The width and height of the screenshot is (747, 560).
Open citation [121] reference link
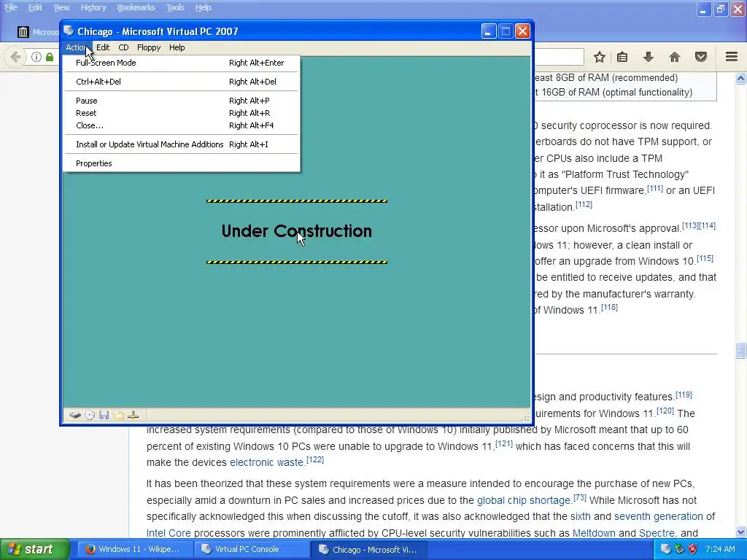504,443
